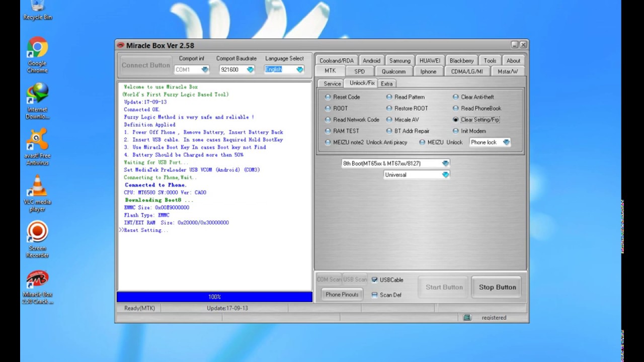Open the About tab
644x362 pixels.
(x=513, y=60)
